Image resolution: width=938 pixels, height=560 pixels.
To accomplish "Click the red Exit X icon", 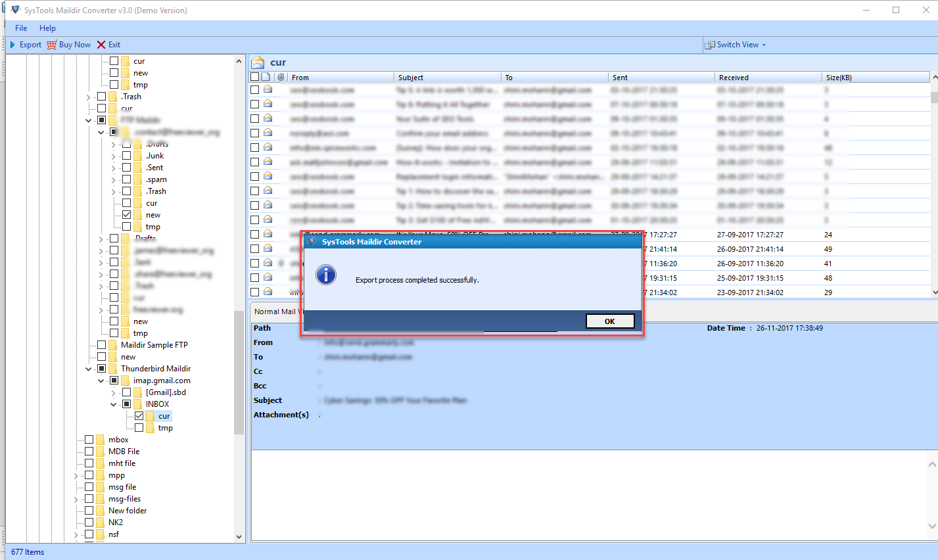I will (x=101, y=45).
